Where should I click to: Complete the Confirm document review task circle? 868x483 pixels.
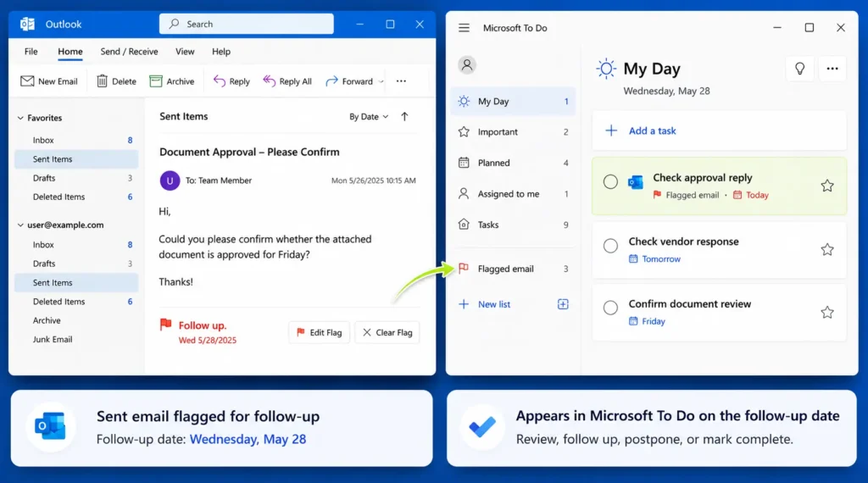tap(610, 308)
